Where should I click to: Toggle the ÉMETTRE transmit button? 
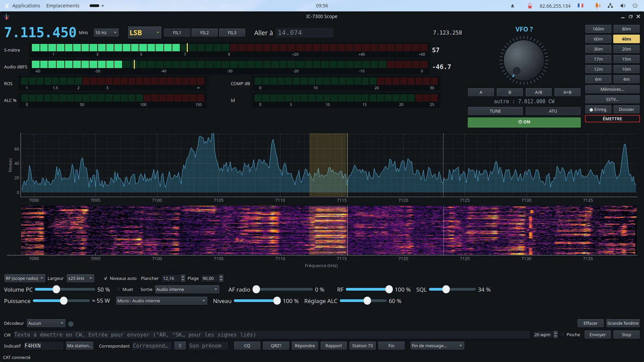pyautogui.click(x=612, y=119)
